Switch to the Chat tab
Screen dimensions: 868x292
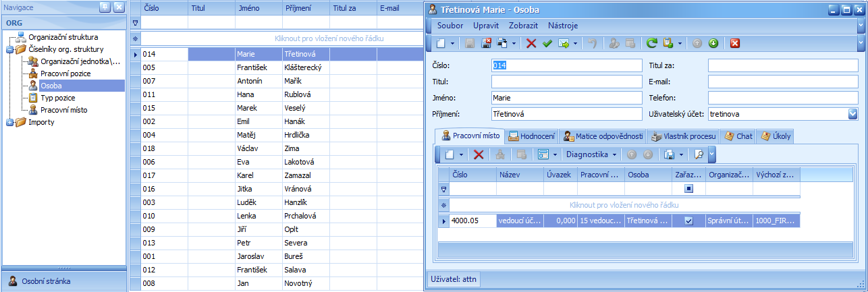click(738, 136)
